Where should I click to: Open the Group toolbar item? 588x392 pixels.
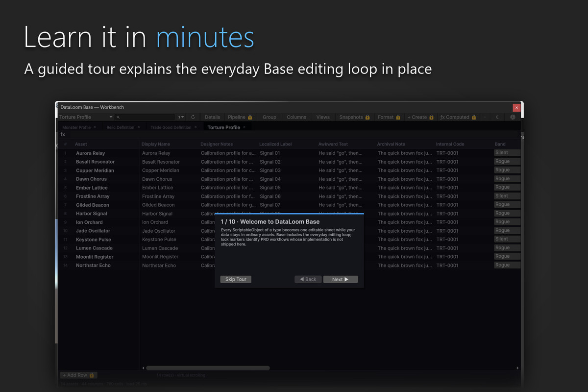coord(269,117)
